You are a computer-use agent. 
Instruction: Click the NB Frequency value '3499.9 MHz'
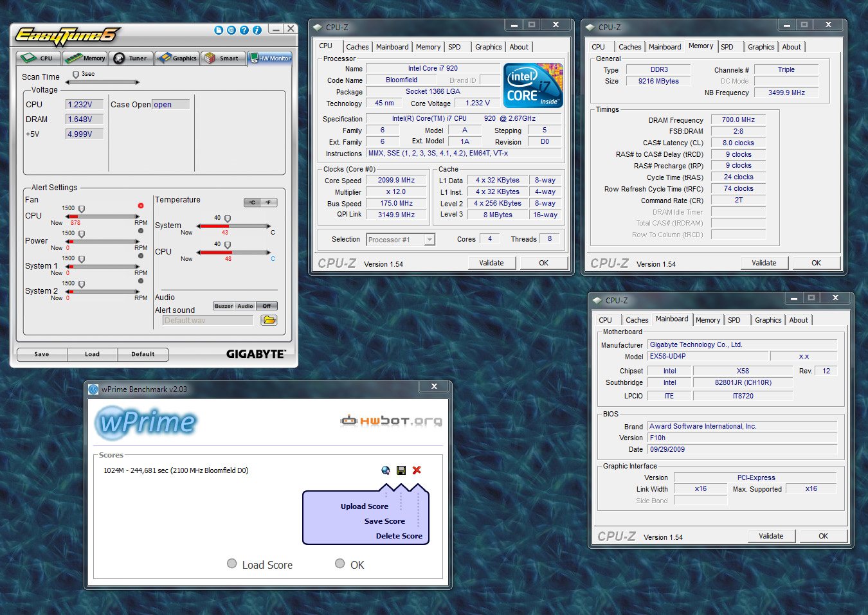[786, 93]
